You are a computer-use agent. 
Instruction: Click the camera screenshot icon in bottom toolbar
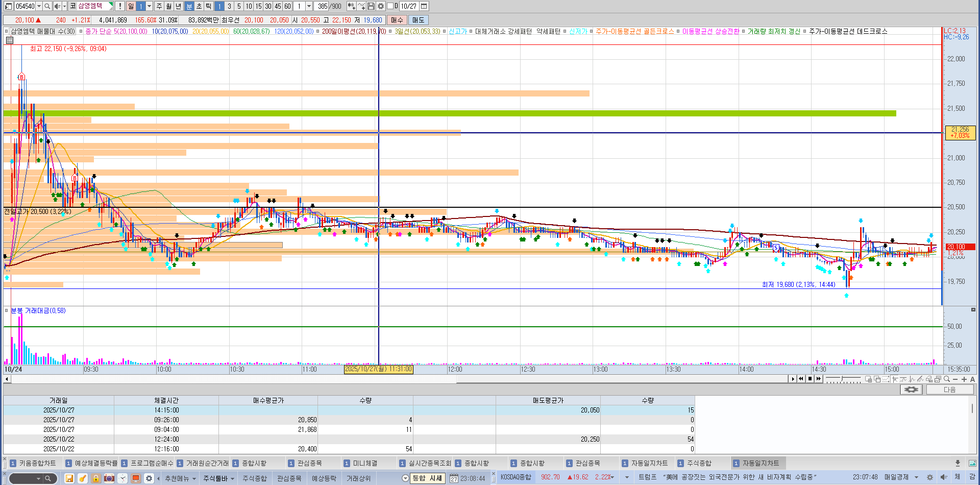[109, 478]
